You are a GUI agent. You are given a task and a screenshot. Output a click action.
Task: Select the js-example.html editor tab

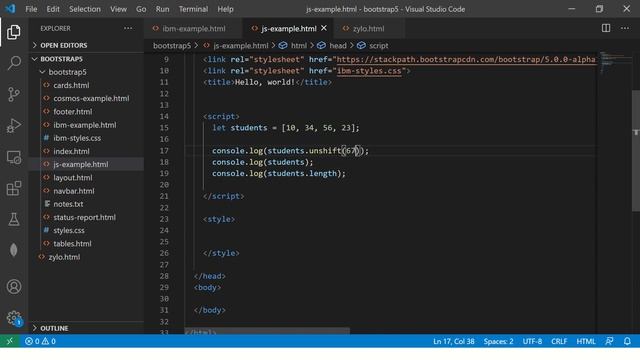pyautogui.click(x=288, y=29)
